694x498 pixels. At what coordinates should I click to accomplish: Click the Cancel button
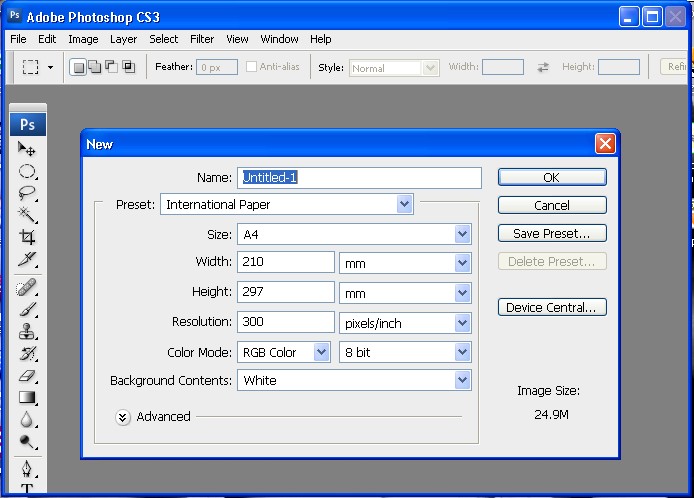point(552,205)
